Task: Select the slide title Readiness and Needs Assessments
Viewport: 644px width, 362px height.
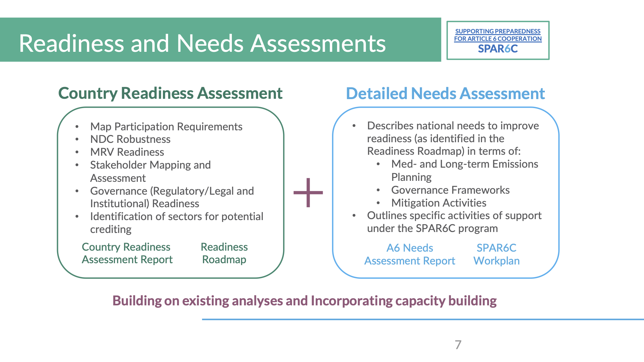Action: point(202,43)
